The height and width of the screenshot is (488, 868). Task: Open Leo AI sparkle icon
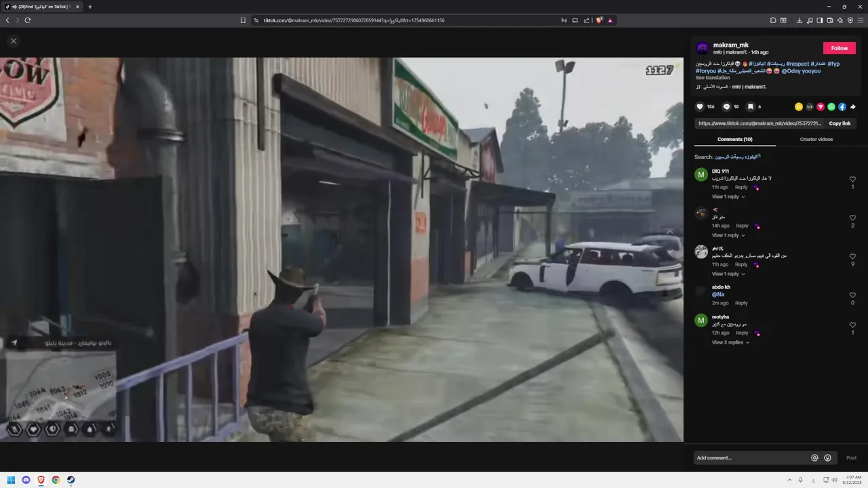[x=840, y=20]
